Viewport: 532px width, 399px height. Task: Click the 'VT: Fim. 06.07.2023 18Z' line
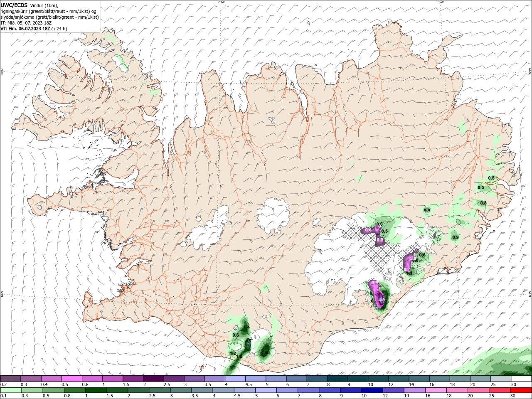25,29
